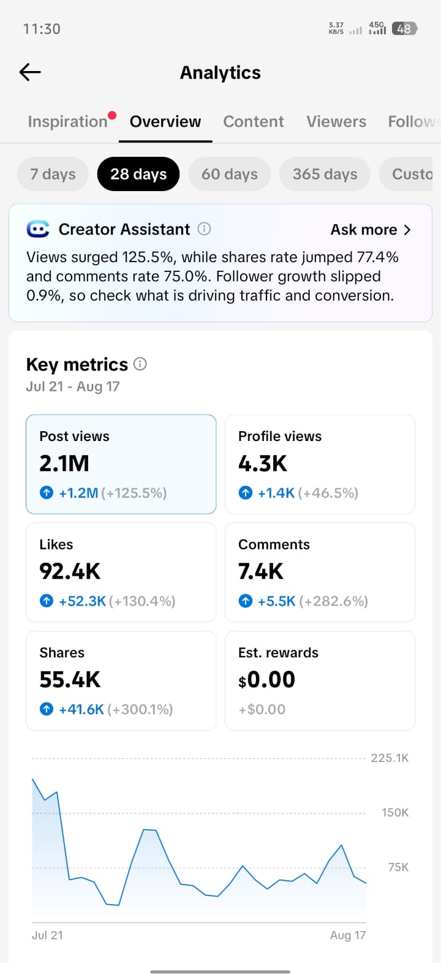
Task: Expand Ask more chevron
Action: pos(408,230)
